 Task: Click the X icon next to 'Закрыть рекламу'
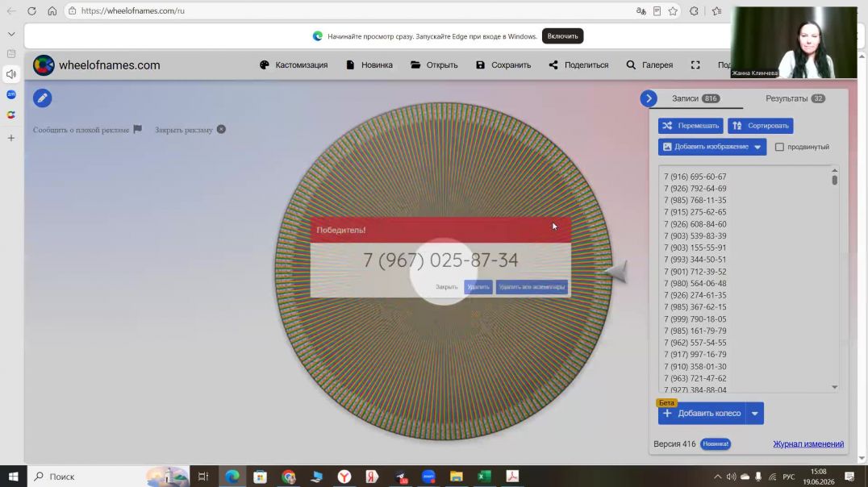point(221,129)
